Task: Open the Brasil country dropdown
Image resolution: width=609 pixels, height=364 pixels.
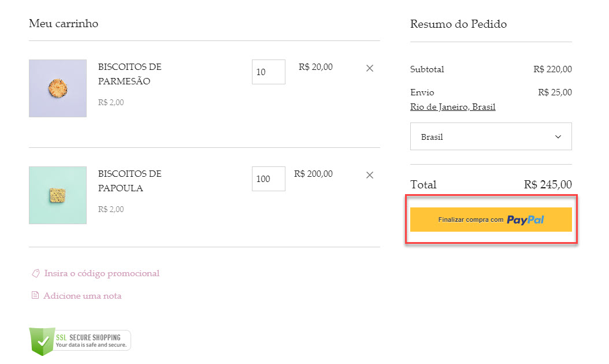Action: (491, 137)
